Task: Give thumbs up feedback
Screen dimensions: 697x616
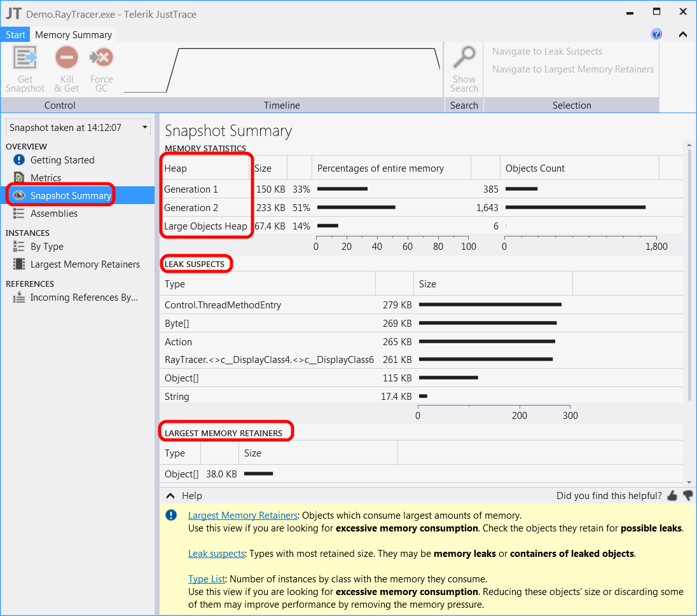Action: [672, 496]
